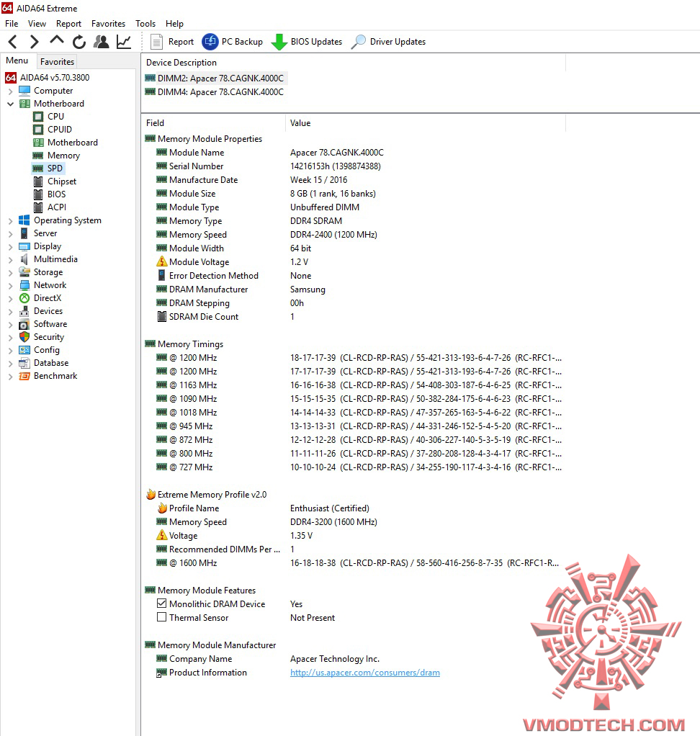The image size is (700, 736).
Task: Click the Report toolbar button
Action: pyautogui.click(x=172, y=42)
